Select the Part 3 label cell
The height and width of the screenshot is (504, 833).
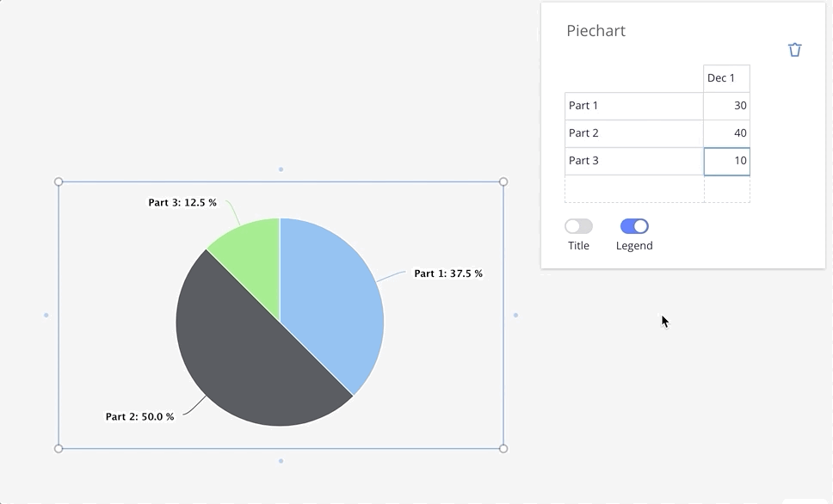633,161
